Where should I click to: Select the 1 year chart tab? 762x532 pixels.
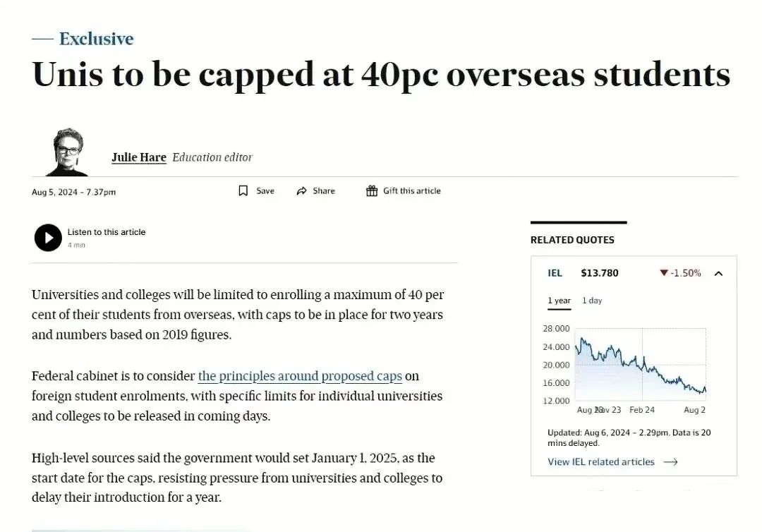click(x=559, y=301)
